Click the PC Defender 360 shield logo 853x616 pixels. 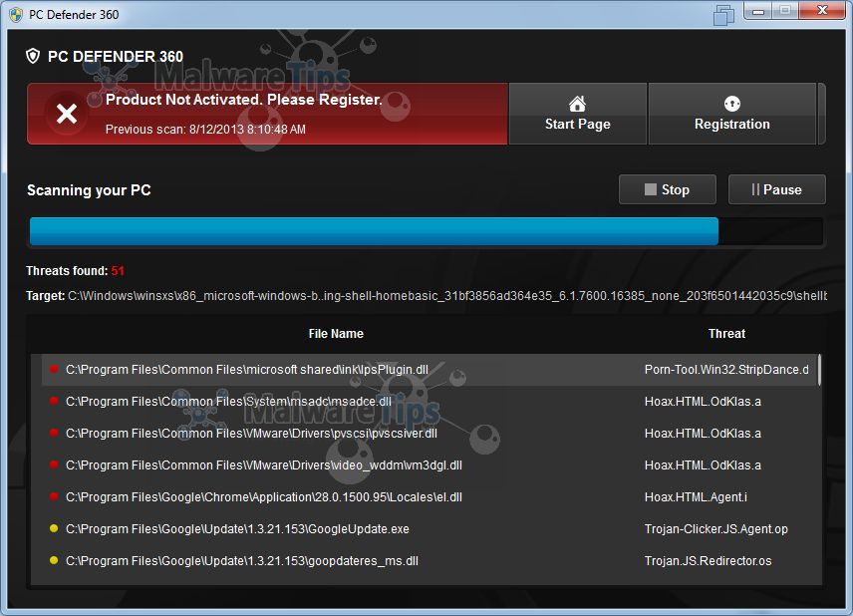33,56
